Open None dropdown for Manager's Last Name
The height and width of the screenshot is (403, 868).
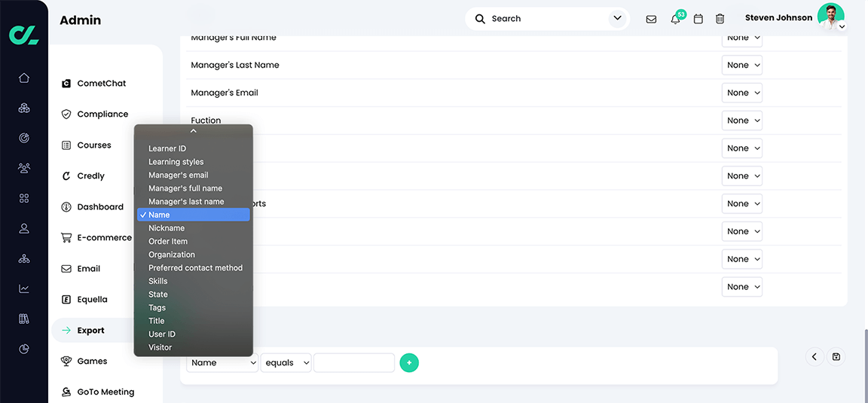[x=742, y=66]
